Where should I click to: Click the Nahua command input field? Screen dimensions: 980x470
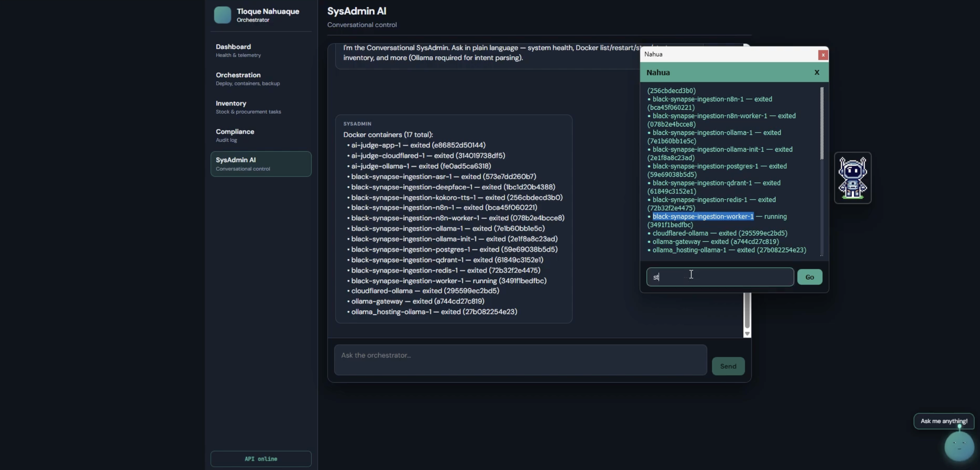coord(719,277)
